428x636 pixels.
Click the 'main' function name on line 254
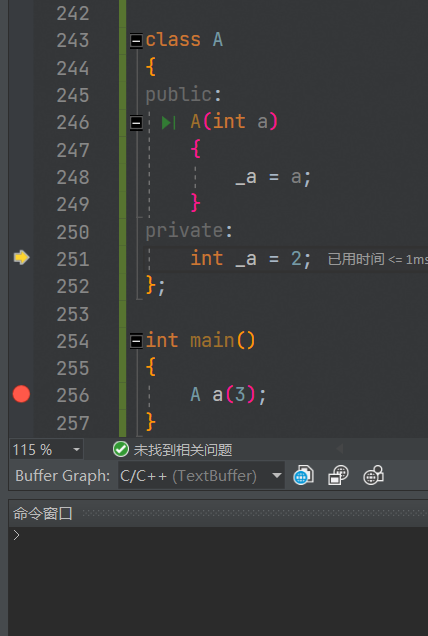[x=211, y=341]
